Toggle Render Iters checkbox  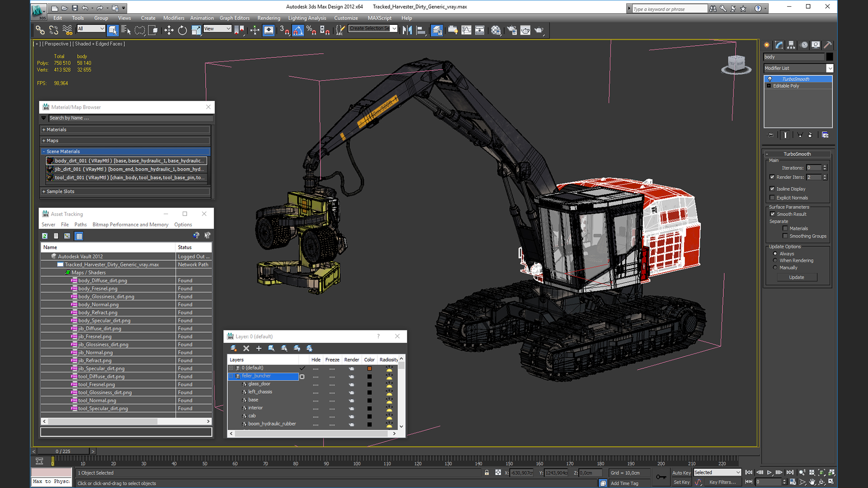772,177
